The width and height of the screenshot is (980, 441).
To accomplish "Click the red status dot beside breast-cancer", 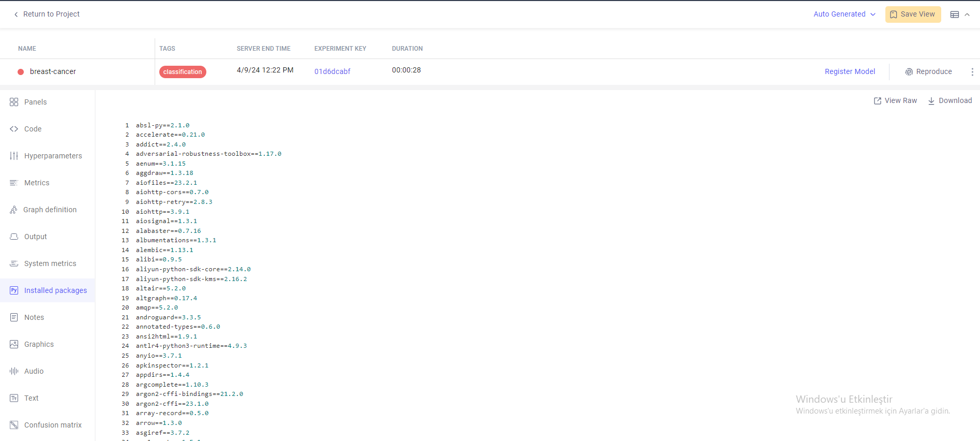I will coord(21,72).
